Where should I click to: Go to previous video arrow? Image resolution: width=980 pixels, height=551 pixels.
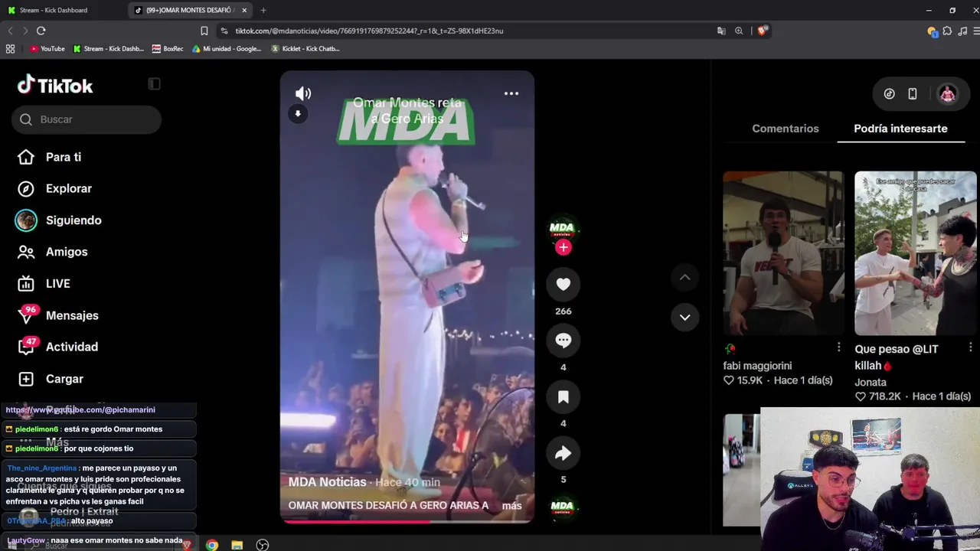[684, 277]
